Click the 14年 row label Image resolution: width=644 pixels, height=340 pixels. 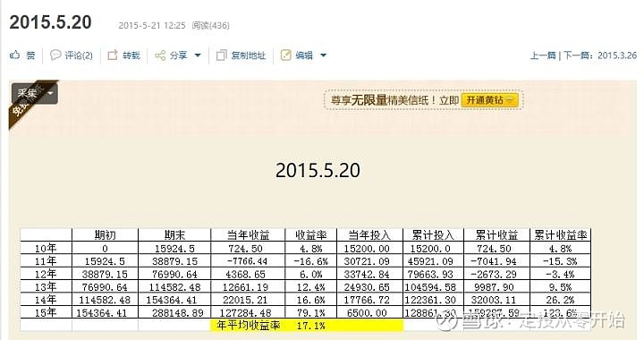tap(46, 300)
